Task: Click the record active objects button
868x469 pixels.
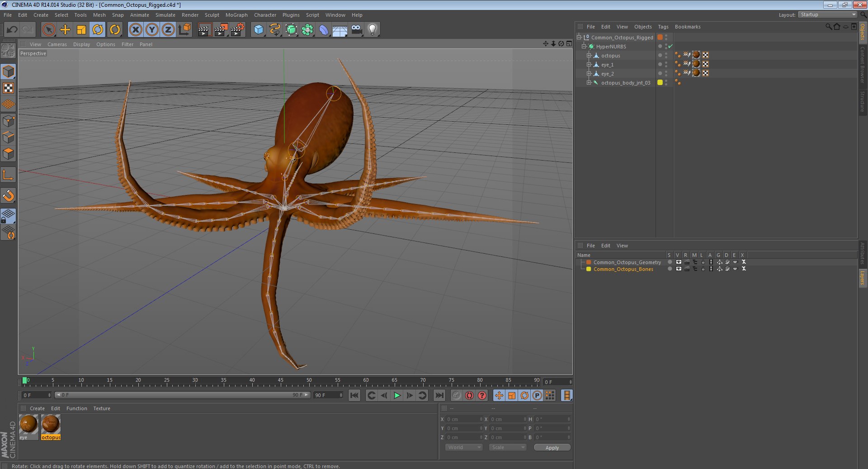Action: pyautogui.click(x=457, y=395)
